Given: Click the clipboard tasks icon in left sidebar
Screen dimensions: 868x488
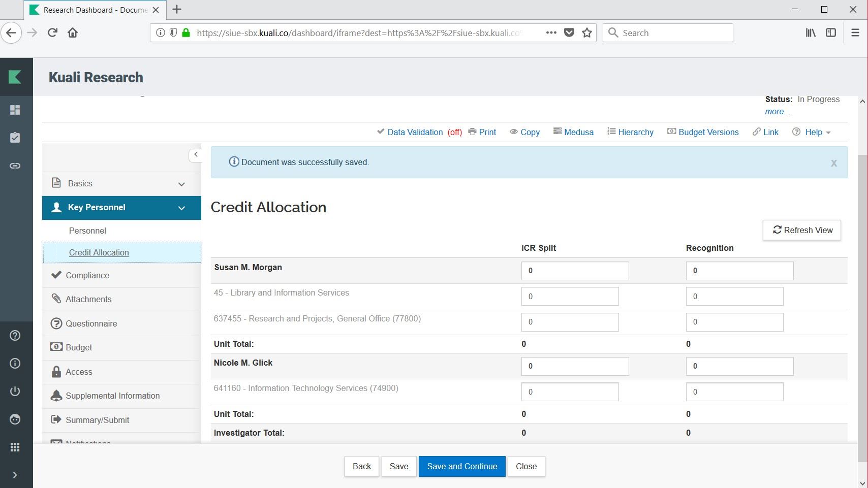Looking at the screenshot, I should [15, 138].
